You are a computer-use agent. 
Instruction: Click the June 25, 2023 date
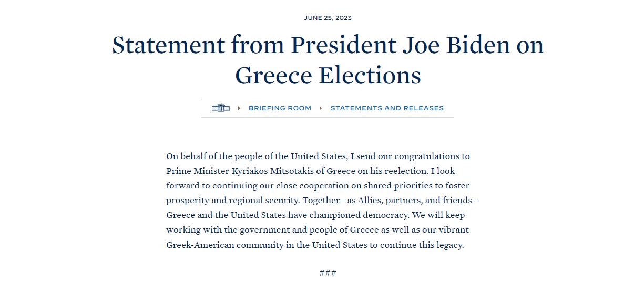tap(328, 18)
